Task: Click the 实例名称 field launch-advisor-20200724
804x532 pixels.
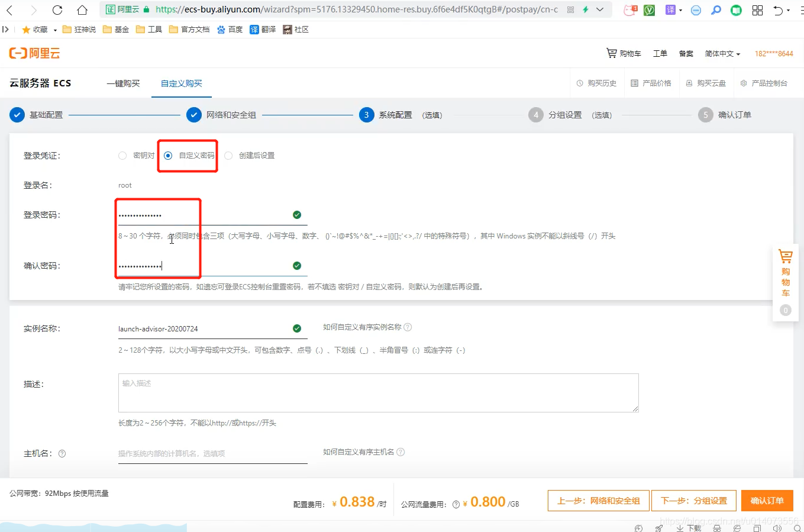Action: point(213,328)
